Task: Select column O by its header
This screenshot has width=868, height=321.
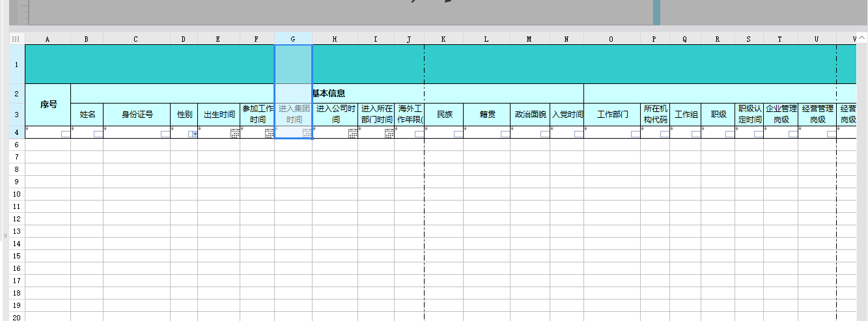Action: tap(612, 39)
